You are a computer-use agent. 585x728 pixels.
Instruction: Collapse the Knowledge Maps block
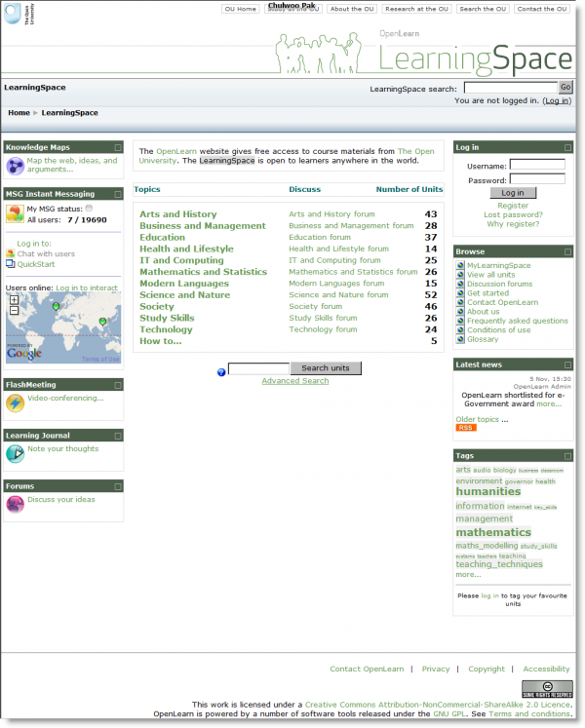pyautogui.click(x=118, y=147)
